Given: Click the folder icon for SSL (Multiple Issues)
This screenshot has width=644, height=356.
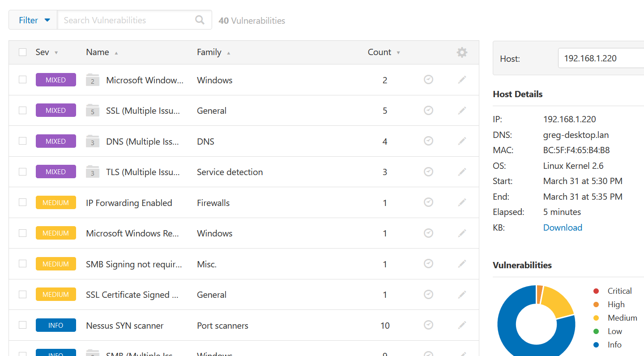Looking at the screenshot, I should point(93,111).
